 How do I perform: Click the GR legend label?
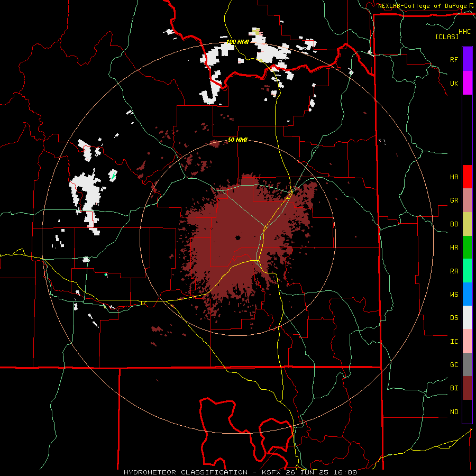click(x=454, y=200)
